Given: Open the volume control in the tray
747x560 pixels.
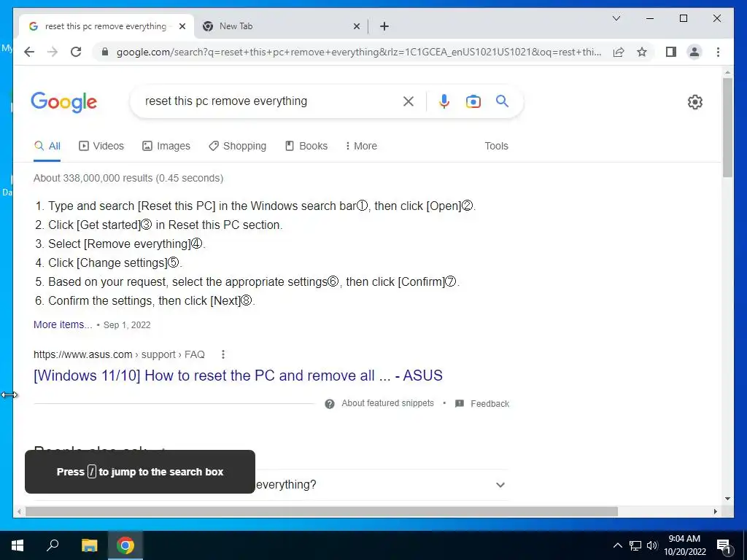Looking at the screenshot, I should [652, 545].
